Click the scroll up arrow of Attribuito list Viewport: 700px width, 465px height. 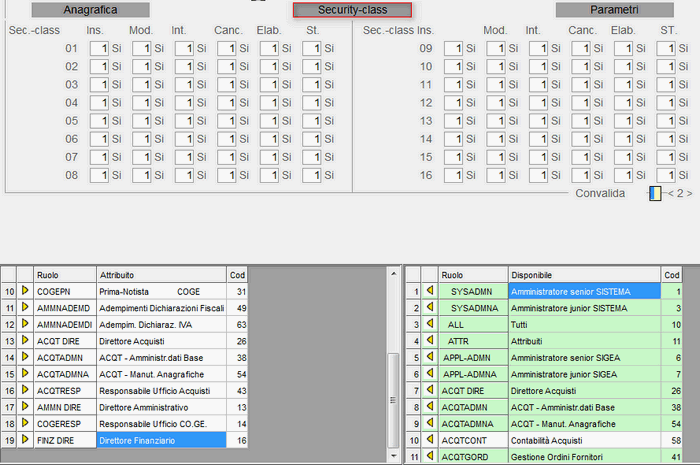coord(393,274)
